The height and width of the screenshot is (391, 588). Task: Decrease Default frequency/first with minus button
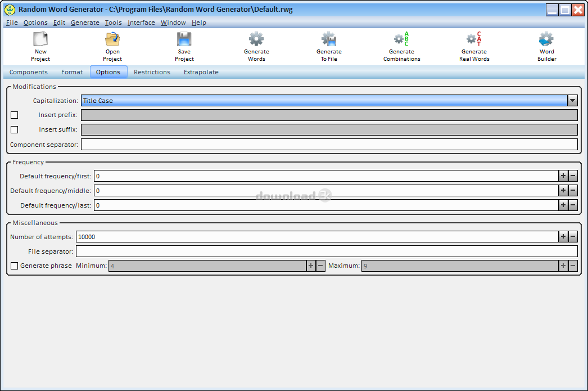[573, 176]
